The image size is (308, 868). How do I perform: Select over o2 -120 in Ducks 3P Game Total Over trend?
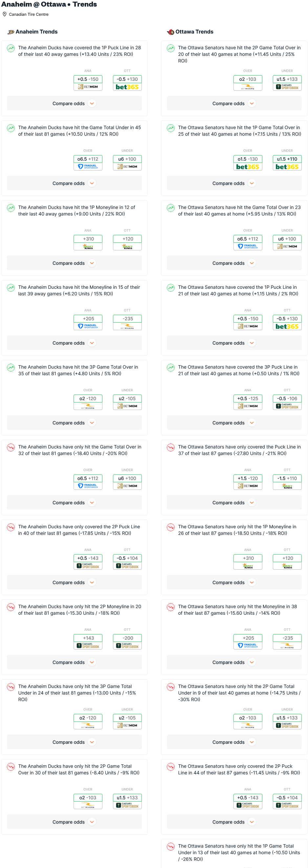pos(88,399)
